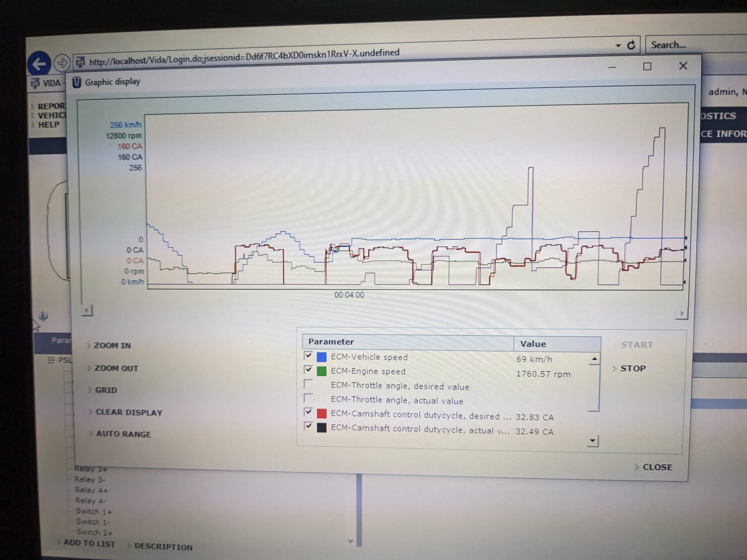
Task: Collapse the PSL tree node
Action: coord(51,360)
